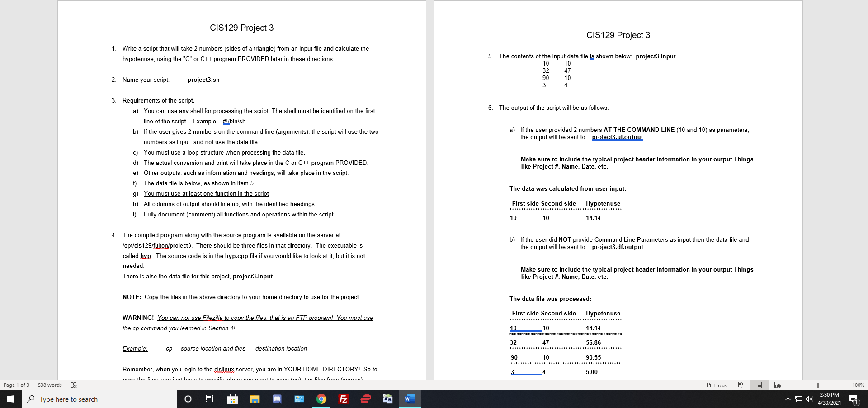Open the Microsoft Store

pos(232,399)
